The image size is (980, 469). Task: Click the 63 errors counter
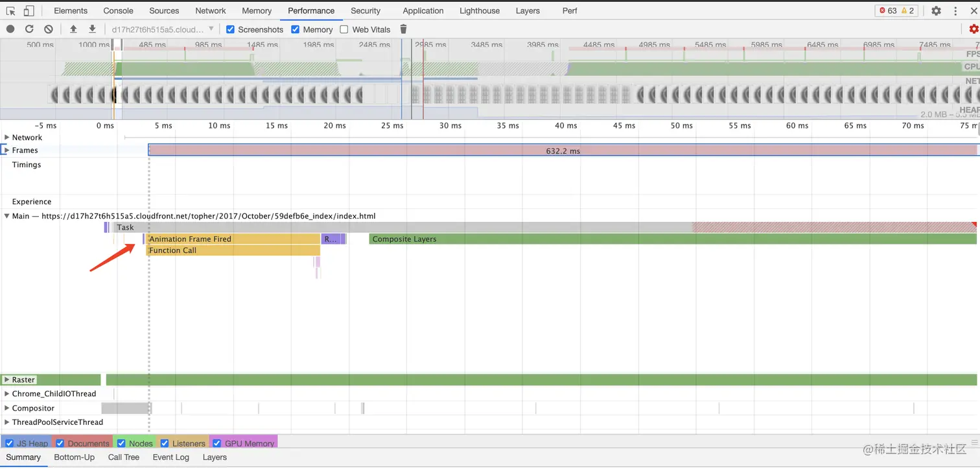(x=888, y=11)
